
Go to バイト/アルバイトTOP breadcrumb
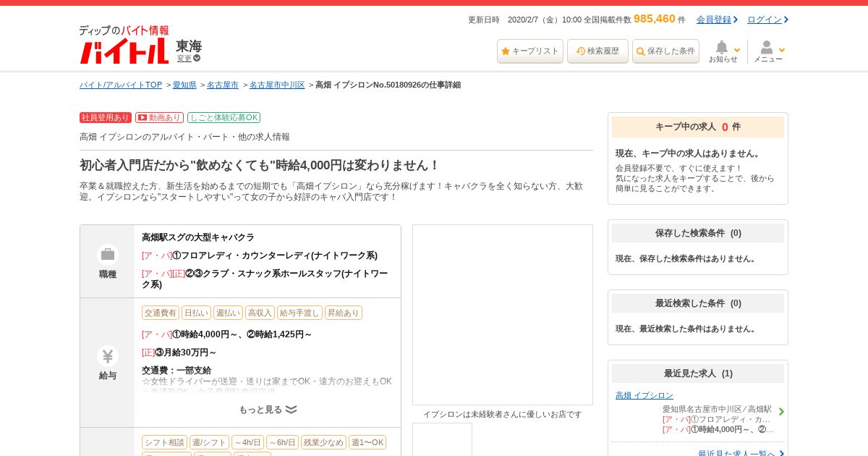[121, 85]
